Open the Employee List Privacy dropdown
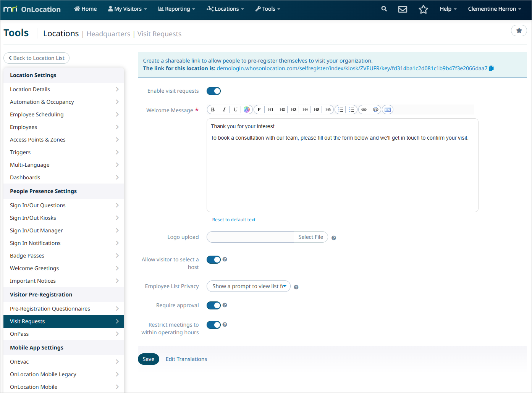The image size is (532, 393). pyautogui.click(x=249, y=286)
